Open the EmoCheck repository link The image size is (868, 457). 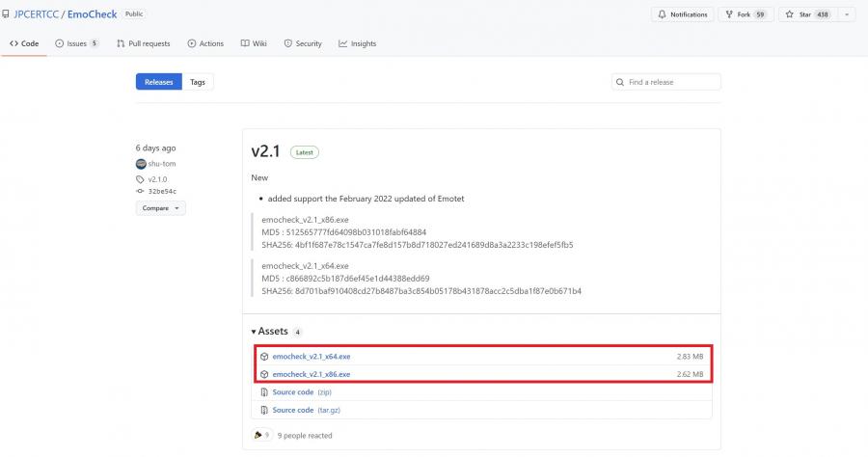[92, 14]
